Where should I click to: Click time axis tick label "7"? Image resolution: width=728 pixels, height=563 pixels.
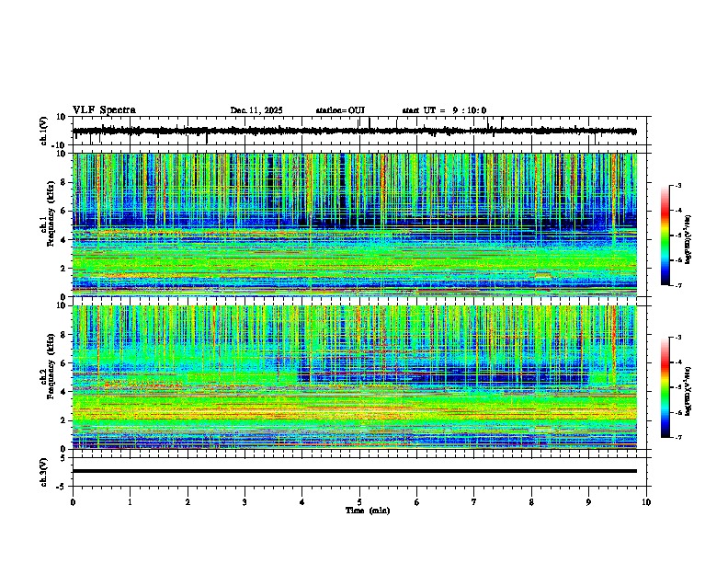[x=474, y=502]
